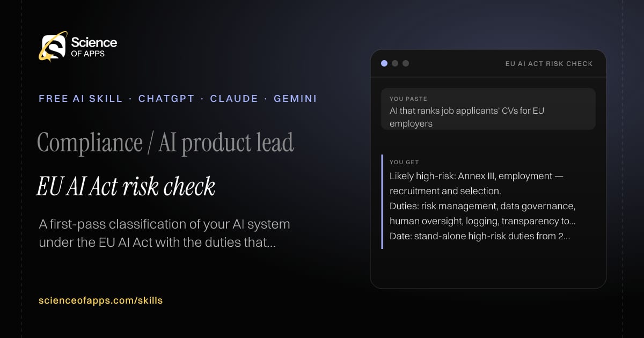Viewport: 644px width, 338px height.
Task: Open the scienceofapps.com/skills link
Action: (x=100, y=300)
